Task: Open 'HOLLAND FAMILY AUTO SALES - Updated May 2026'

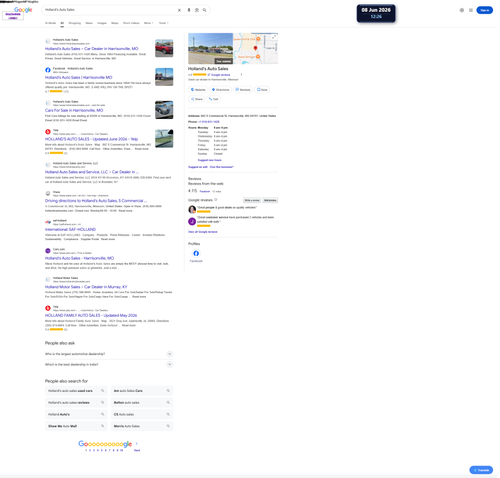Action: pyautogui.click(x=91, y=315)
